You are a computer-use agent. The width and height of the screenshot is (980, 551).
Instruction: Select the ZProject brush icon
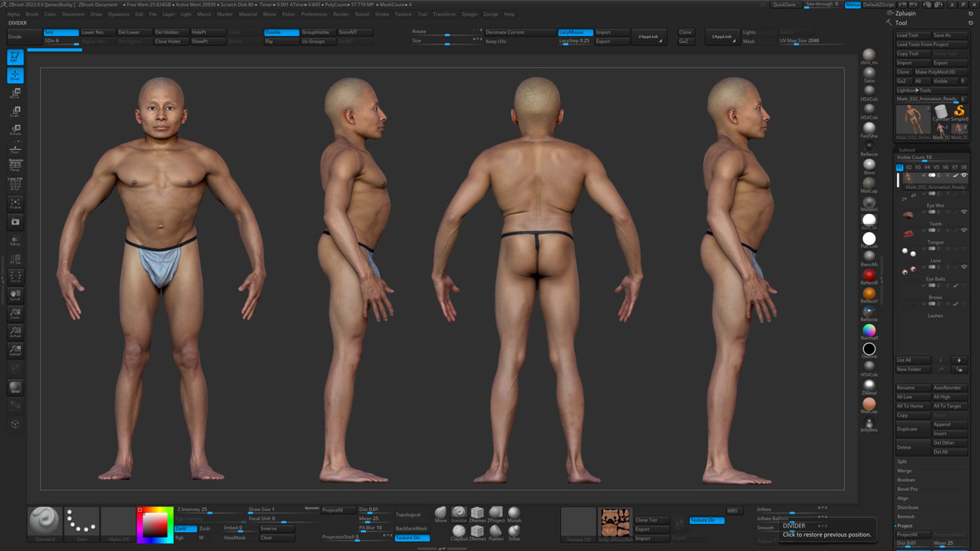click(x=496, y=513)
